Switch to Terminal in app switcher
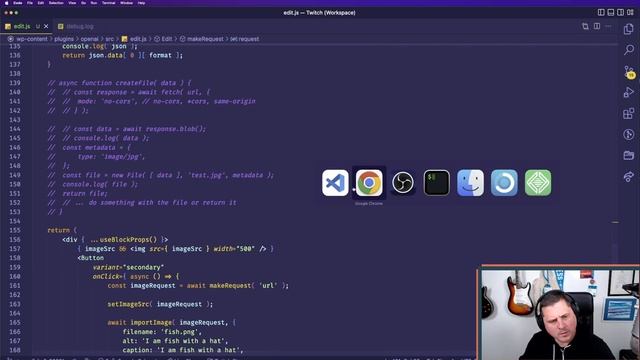 click(437, 183)
